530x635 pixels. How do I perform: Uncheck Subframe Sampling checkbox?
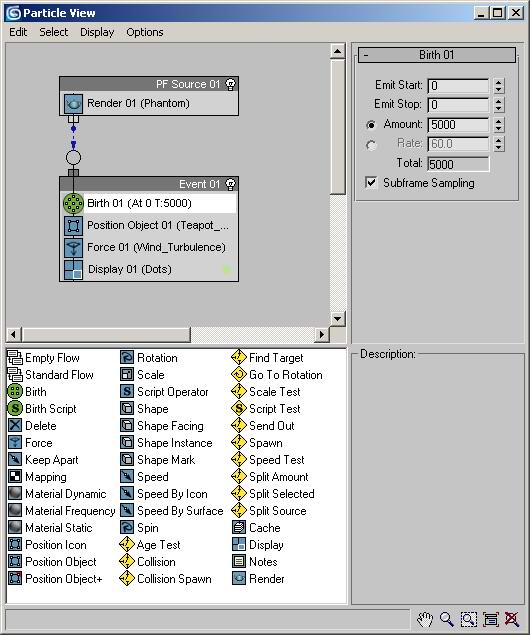[x=371, y=183]
